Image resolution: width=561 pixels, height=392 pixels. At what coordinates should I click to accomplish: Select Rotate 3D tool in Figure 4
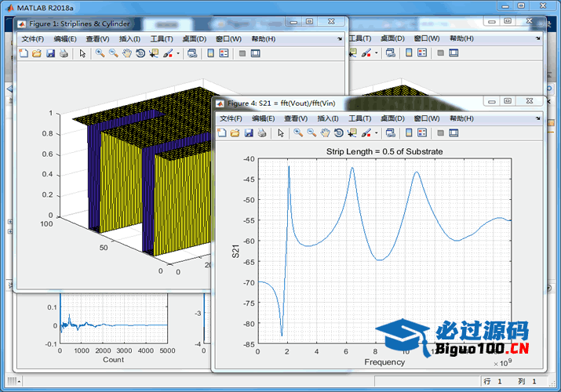338,133
